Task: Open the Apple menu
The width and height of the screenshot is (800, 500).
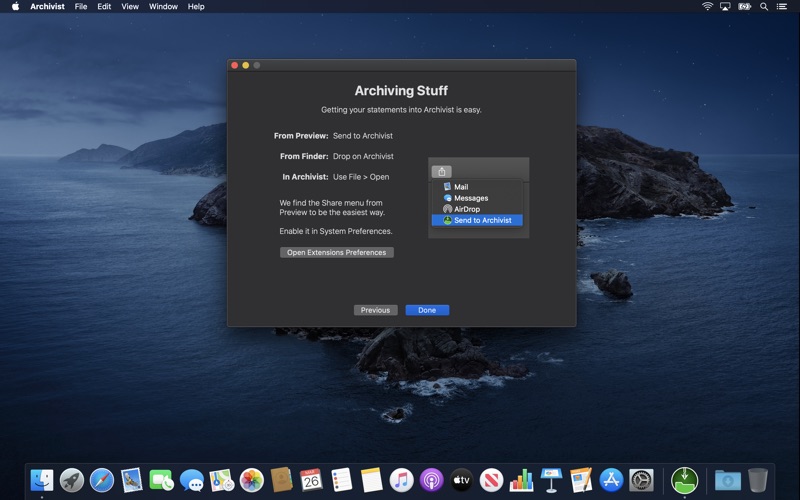Action: (x=15, y=6)
